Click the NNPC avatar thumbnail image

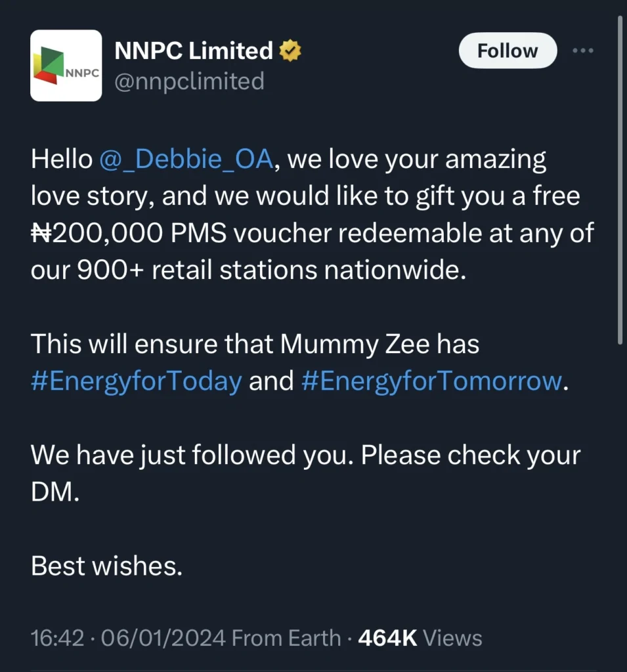pos(66,66)
